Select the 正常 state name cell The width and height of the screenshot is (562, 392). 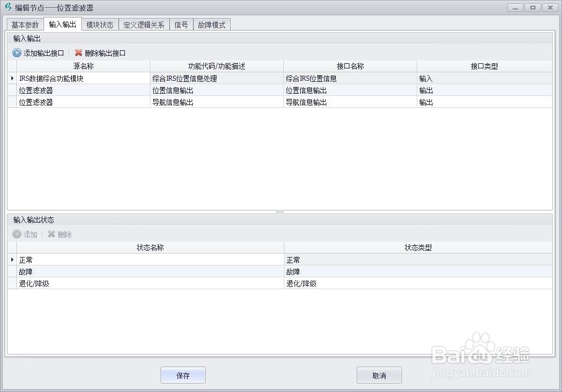point(150,259)
